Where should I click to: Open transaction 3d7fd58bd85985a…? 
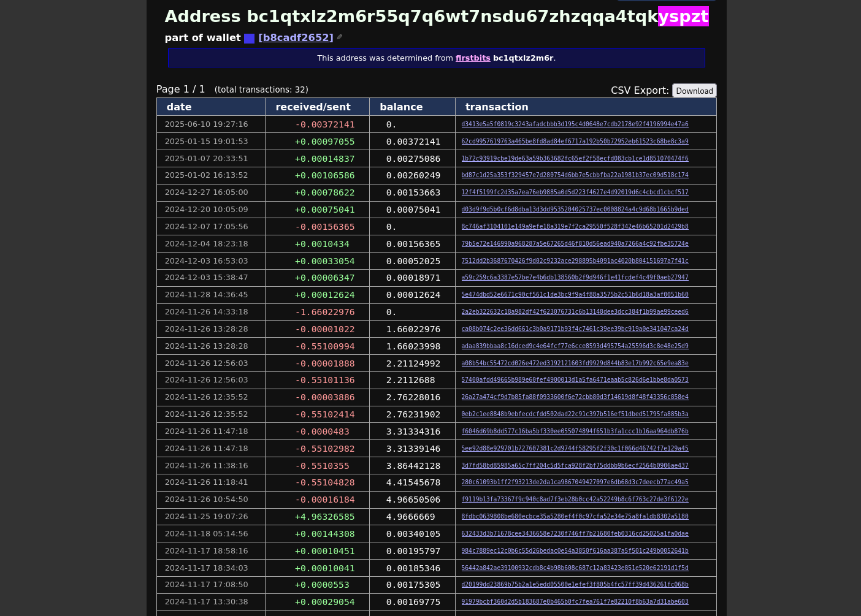click(575, 466)
